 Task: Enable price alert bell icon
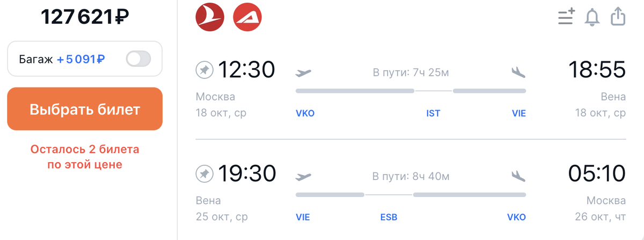pyautogui.click(x=592, y=17)
